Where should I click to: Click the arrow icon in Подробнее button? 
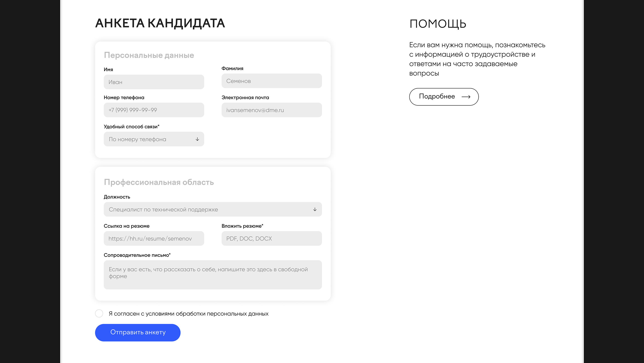coord(466,97)
